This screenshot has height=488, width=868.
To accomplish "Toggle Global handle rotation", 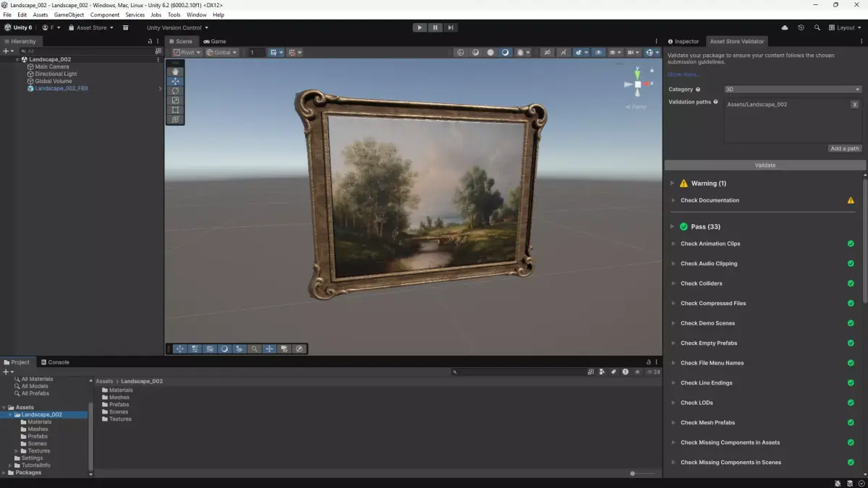I will coord(221,52).
